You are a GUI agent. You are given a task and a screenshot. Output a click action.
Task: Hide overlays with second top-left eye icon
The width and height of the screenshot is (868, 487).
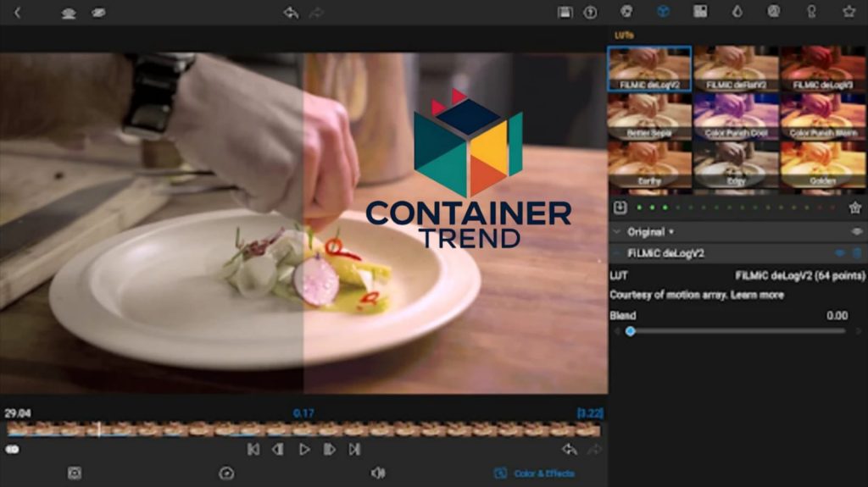point(98,13)
